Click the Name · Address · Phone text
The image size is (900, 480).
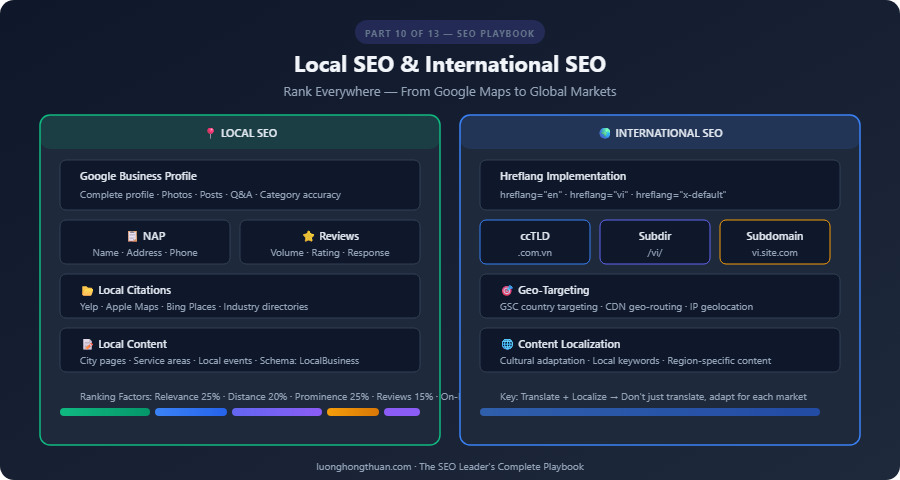click(145, 253)
